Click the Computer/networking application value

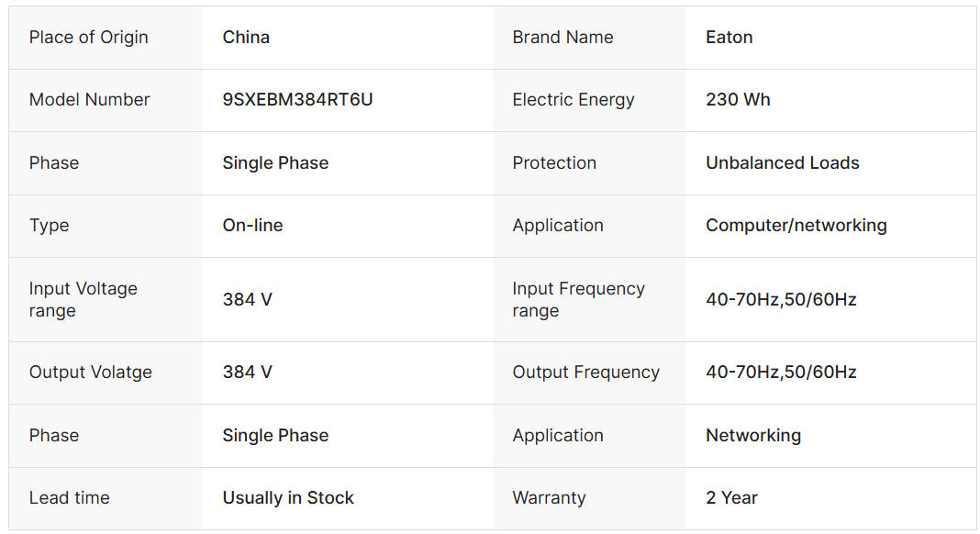[796, 226]
